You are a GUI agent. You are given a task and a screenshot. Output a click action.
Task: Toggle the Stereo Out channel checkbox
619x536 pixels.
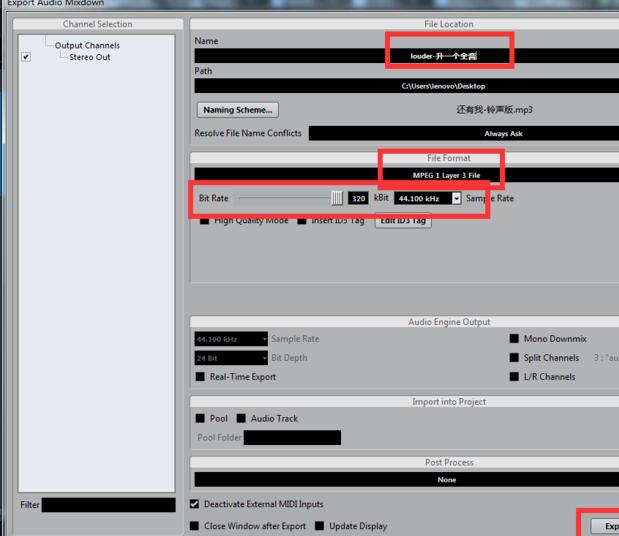pos(26,58)
